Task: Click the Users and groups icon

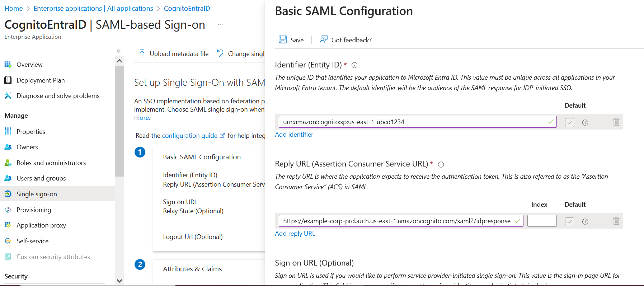Action: 8,178
